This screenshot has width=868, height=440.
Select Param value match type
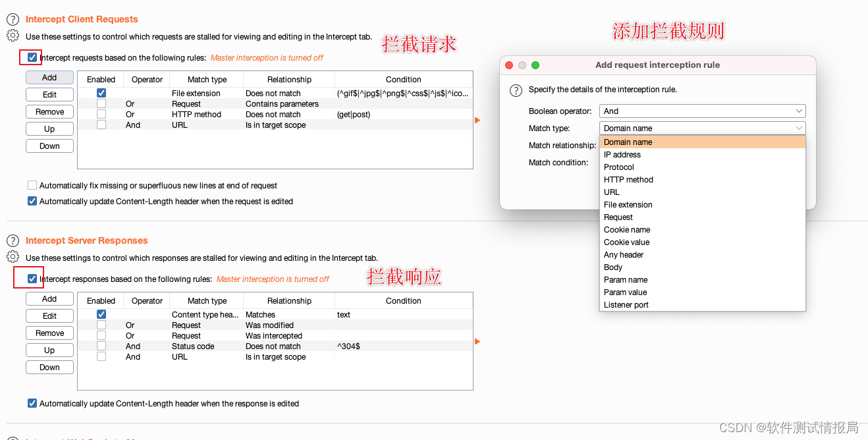pos(703,292)
